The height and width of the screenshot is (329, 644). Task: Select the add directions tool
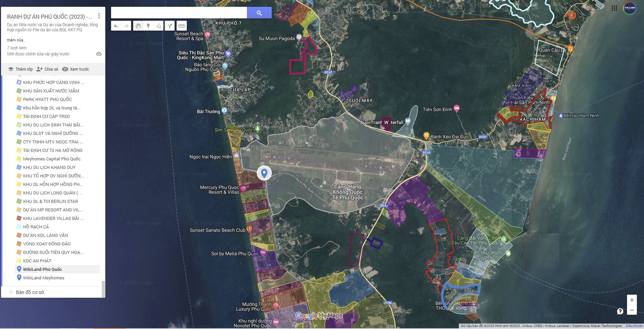tap(170, 26)
